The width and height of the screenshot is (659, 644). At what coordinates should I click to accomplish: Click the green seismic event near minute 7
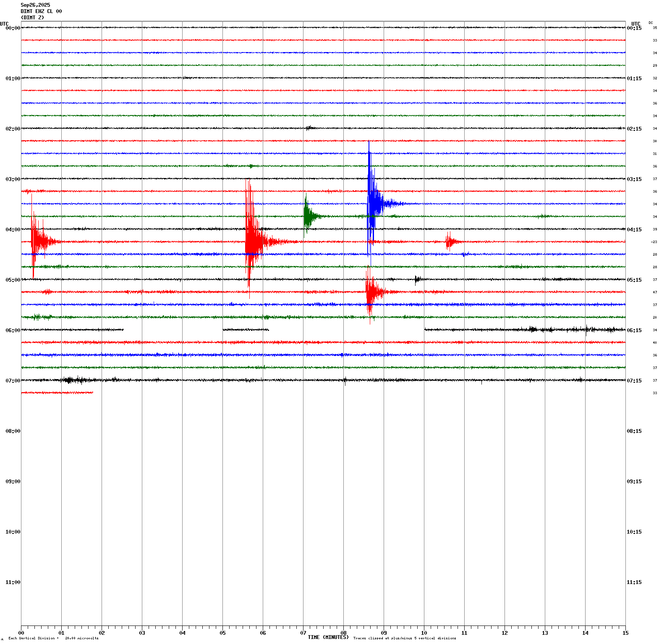click(x=309, y=216)
